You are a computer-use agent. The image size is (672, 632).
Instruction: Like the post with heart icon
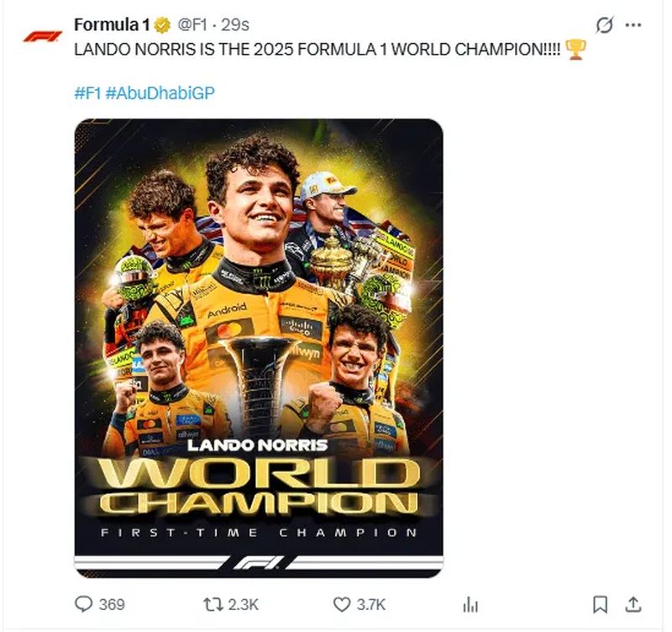pyautogui.click(x=341, y=603)
